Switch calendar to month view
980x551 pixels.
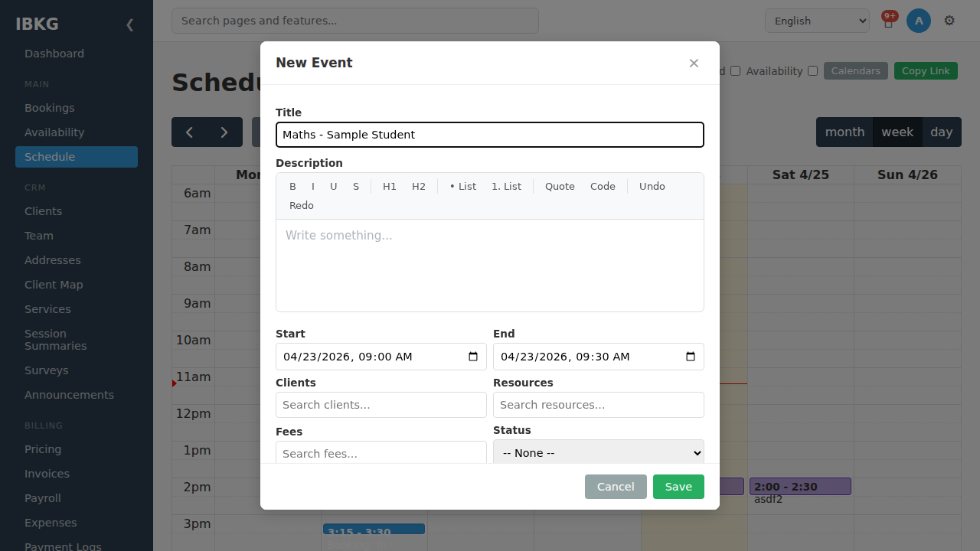coord(844,132)
